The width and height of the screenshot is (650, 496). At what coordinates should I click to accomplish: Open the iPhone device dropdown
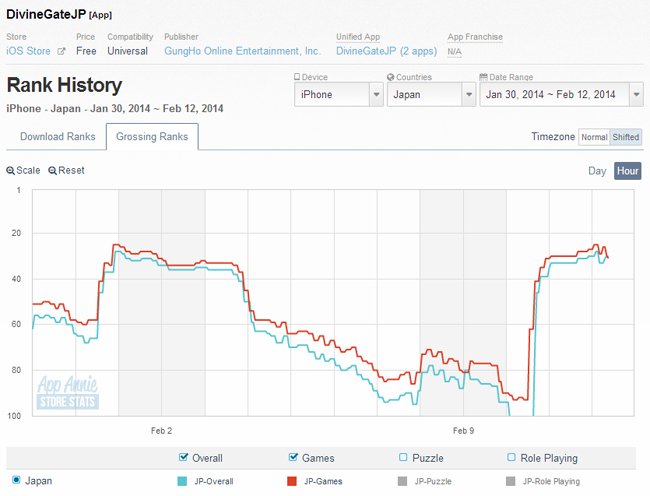click(339, 94)
